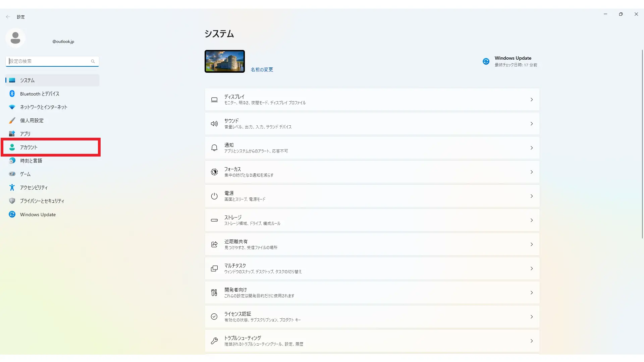Open プライバシーとセキュリティ via its shield icon
Screen dimensions: 644x362
click(x=12, y=201)
